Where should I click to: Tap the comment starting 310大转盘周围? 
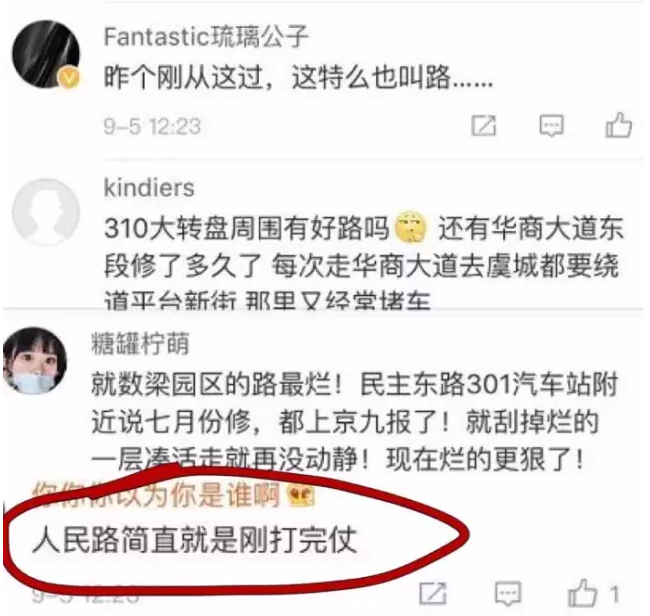coord(363,264)
